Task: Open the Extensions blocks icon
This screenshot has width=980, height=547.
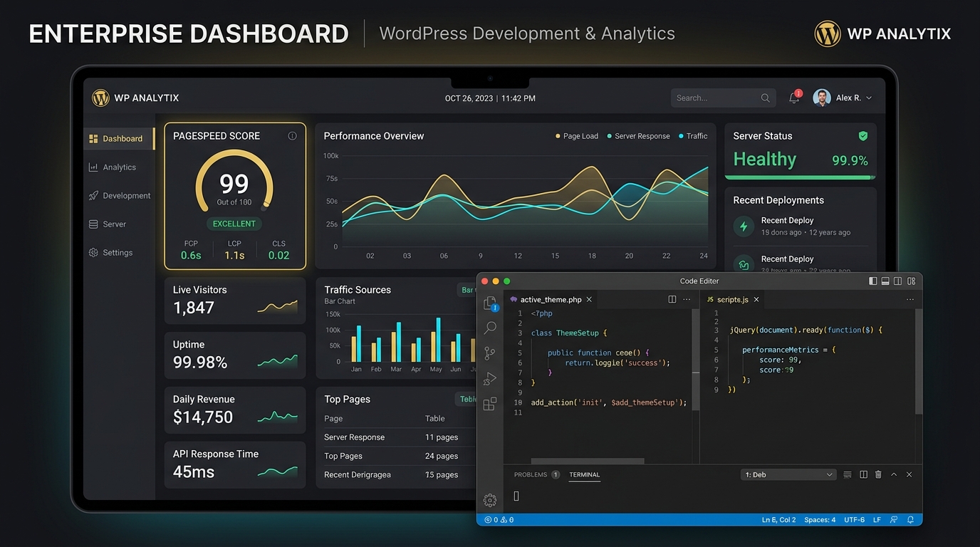Action: (490, 404)
